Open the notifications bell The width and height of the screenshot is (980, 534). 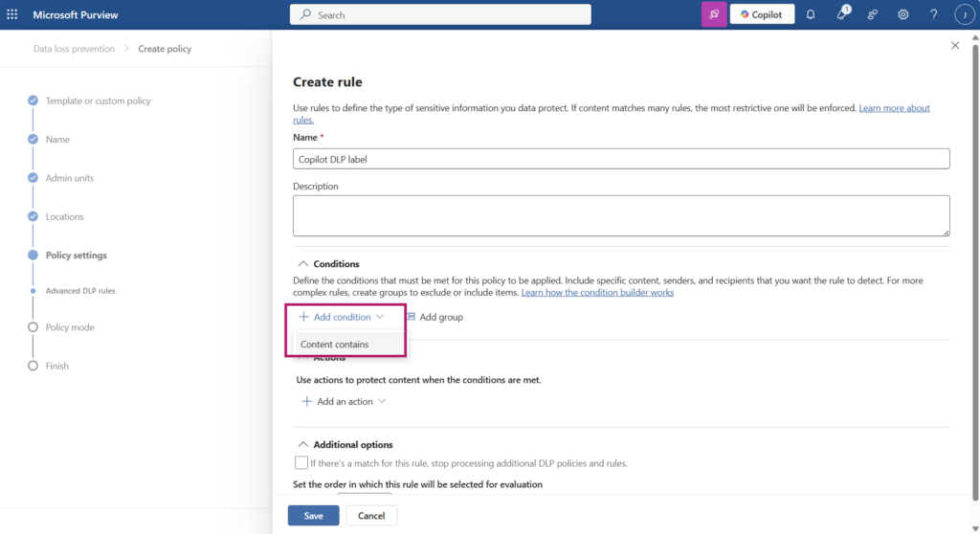(x=810, y=14)
